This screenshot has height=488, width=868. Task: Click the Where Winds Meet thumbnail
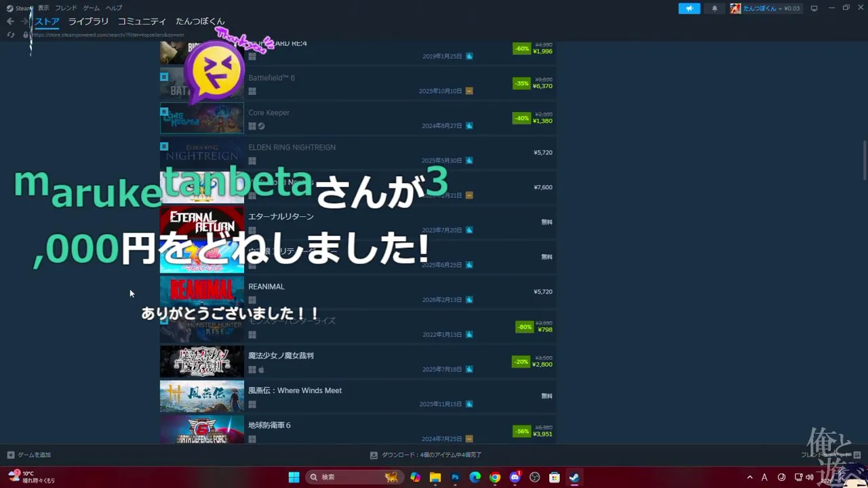(x=201, y=397)
